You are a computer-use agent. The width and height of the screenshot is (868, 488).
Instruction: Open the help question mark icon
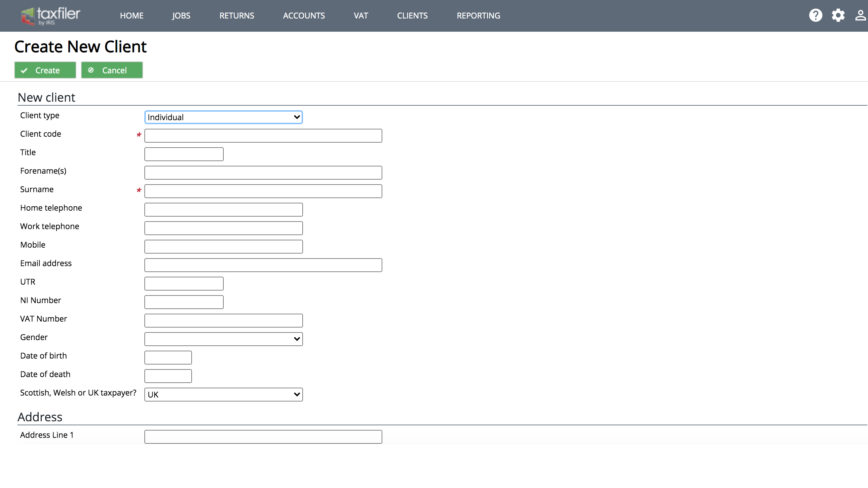tap(815, 16)
